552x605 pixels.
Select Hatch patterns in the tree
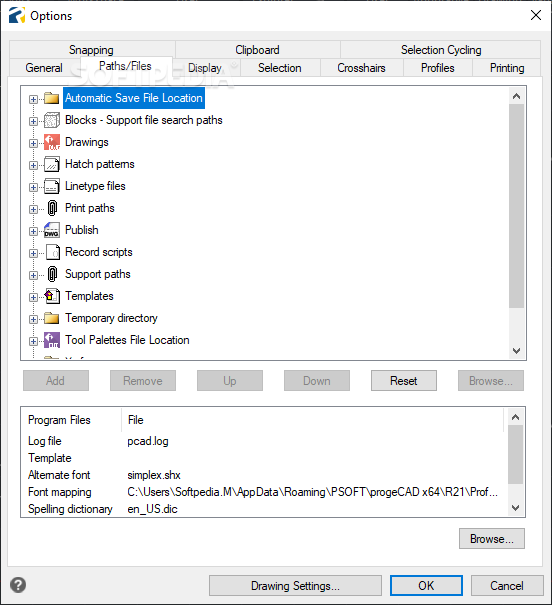coord(100,164)
